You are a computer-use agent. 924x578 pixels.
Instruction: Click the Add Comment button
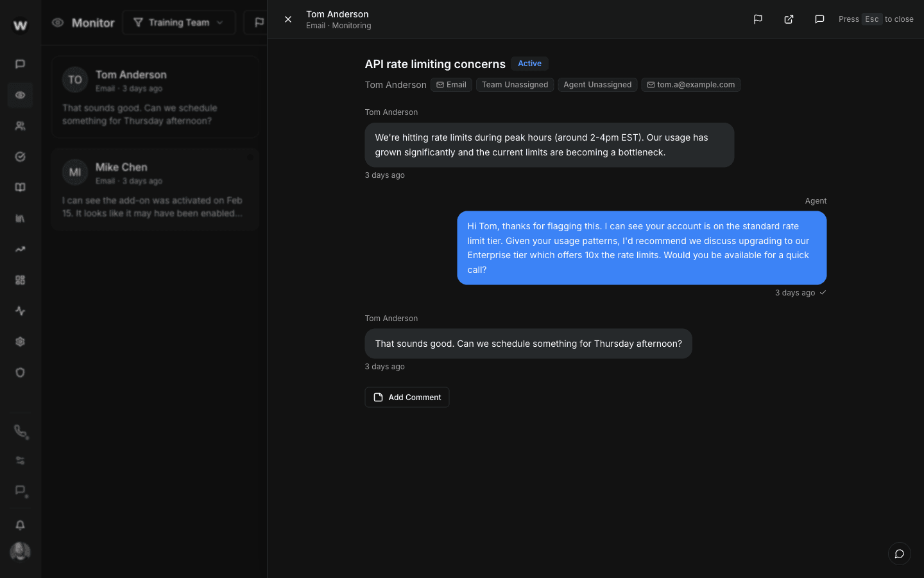[407, 397]
